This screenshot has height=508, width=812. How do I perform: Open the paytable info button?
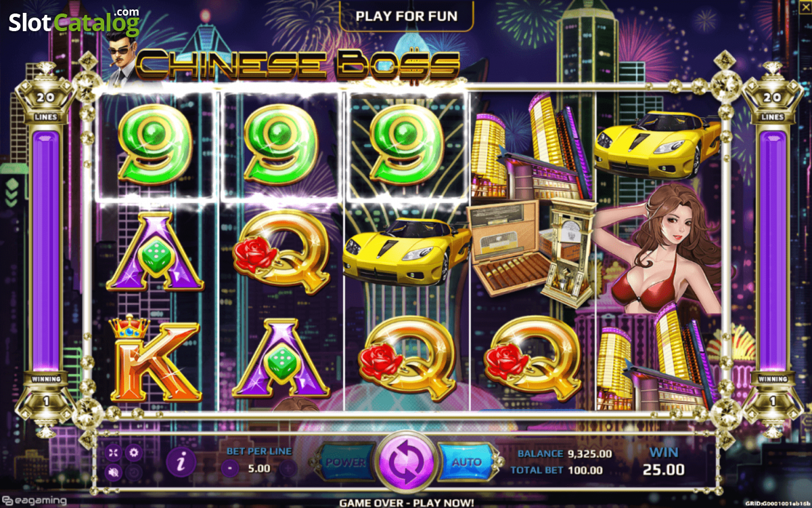point(181,463)
